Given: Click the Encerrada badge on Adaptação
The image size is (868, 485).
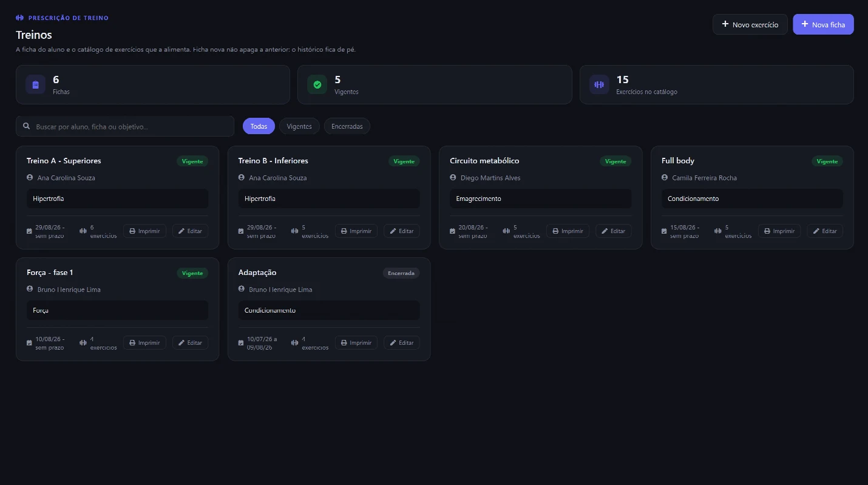Looking at the screenshot, I should (x=401, y=273).
